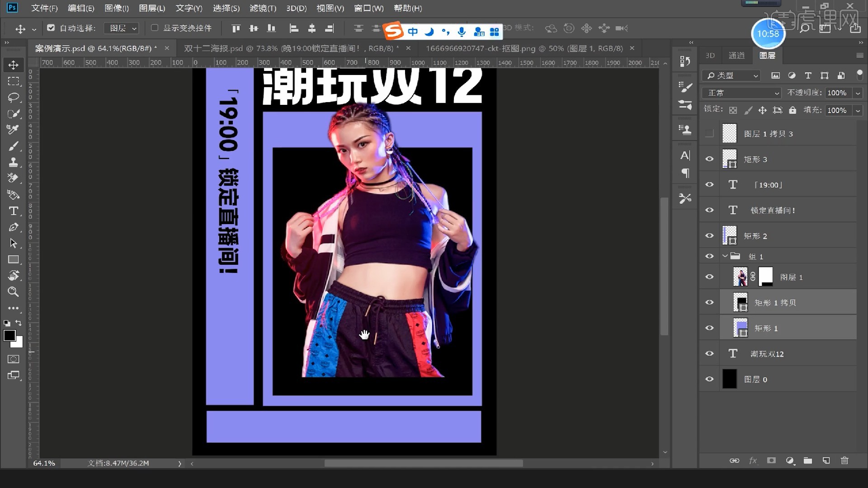
Task: Click the Create new layer icon
Action: (x=826, y=461)
